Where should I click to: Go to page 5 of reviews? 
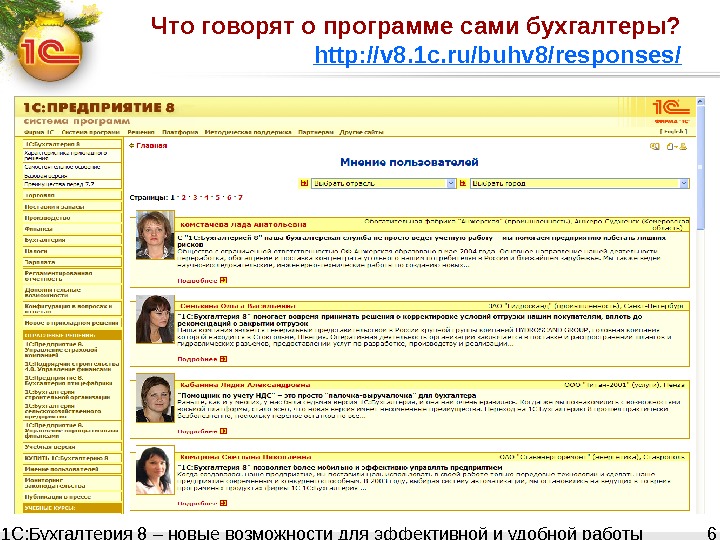click(x=218, y=197)
